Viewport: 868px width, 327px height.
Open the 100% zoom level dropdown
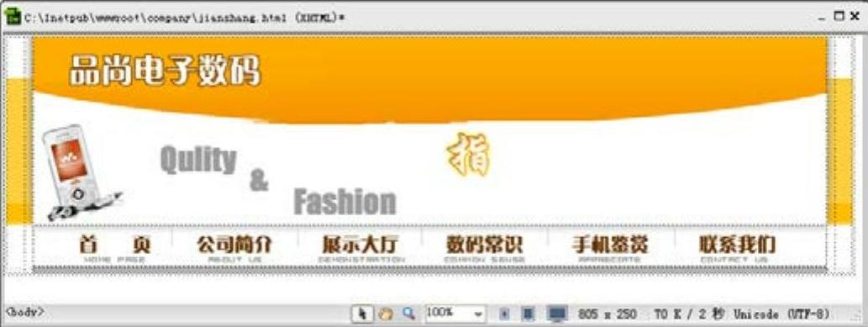click(455, 314)
